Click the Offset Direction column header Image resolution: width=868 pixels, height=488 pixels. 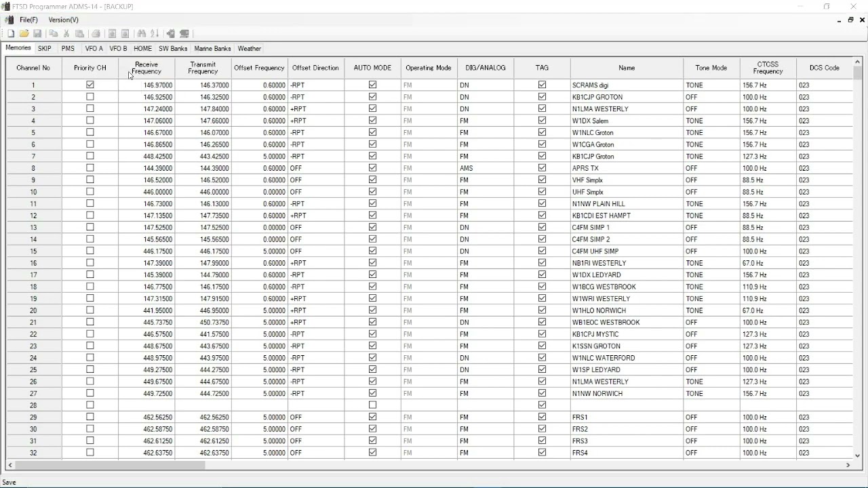(315, 68)
